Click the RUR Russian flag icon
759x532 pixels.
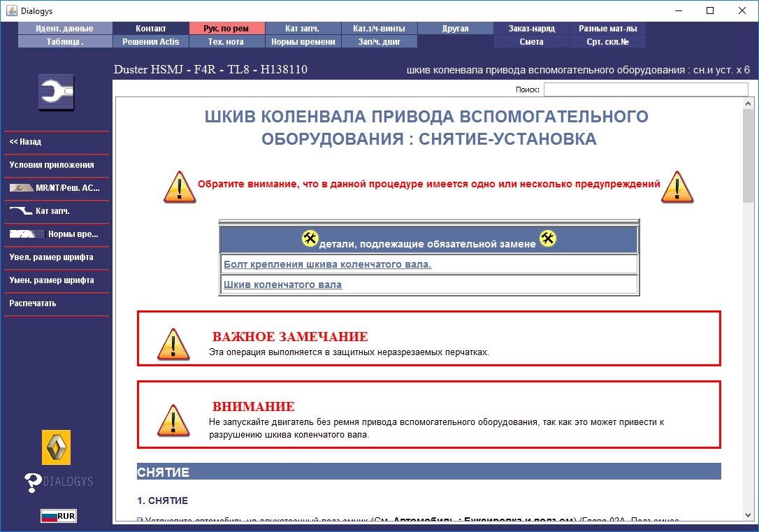coord(59,515)
